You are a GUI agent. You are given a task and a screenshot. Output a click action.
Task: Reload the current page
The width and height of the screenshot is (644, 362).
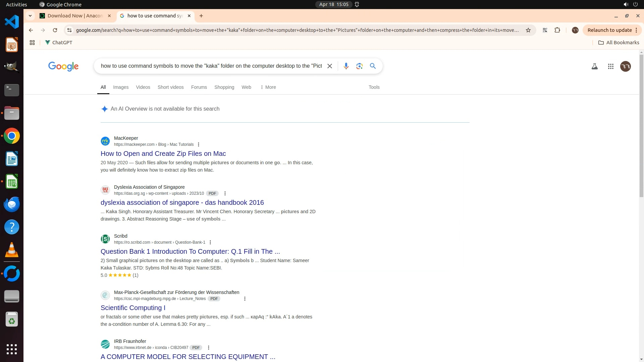[55, 30]
